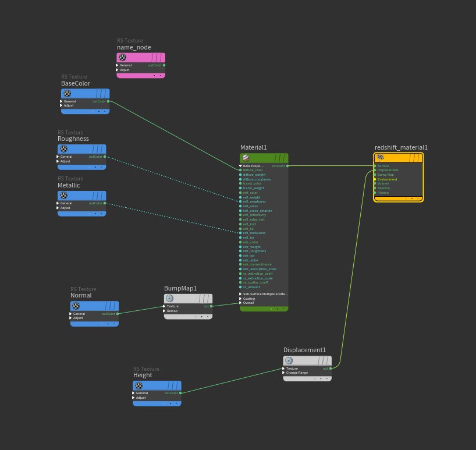Viewport: 476px width, 450px height.
Task: Click the refl_metalness input on Material1
Action: click(x=240, y=233)
